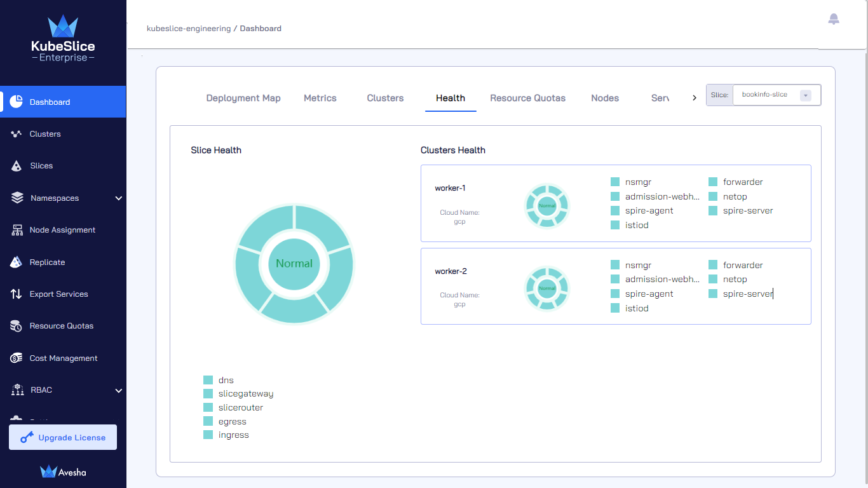This screenshot has width=868, height=488.
Task: Click worker-1 istiod legend swatch
Action: (615, 225)
